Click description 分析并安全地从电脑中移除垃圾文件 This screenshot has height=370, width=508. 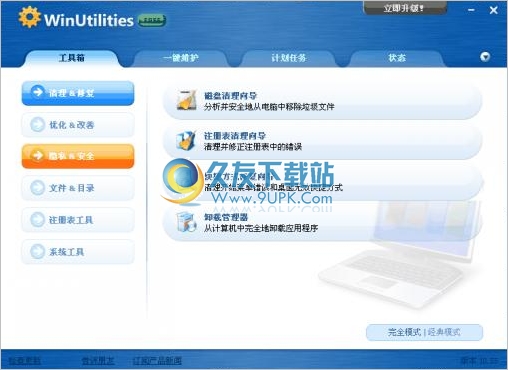tap(269, 107)
